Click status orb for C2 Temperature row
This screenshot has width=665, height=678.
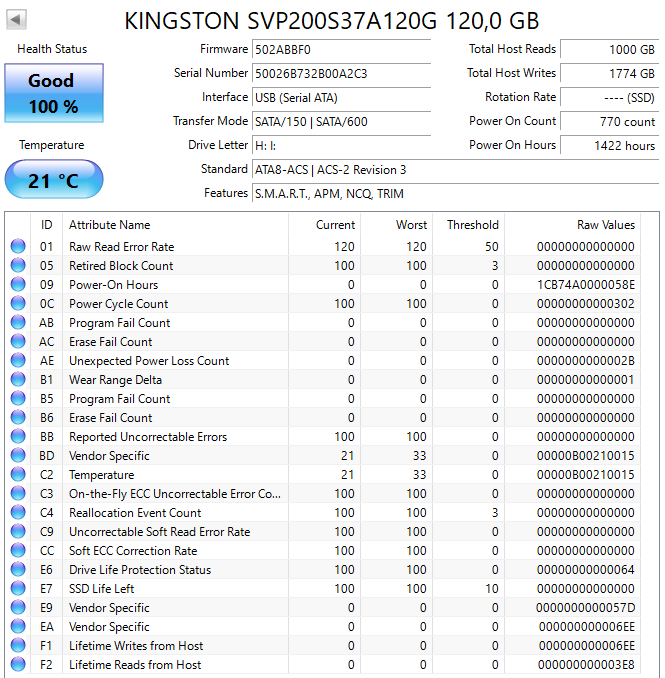18,475
